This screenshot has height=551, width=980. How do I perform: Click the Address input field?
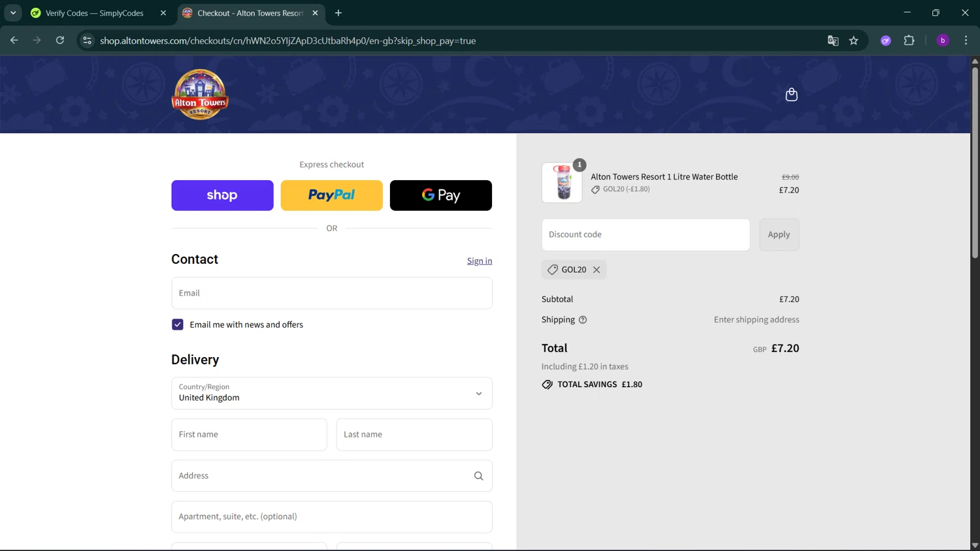332,476
